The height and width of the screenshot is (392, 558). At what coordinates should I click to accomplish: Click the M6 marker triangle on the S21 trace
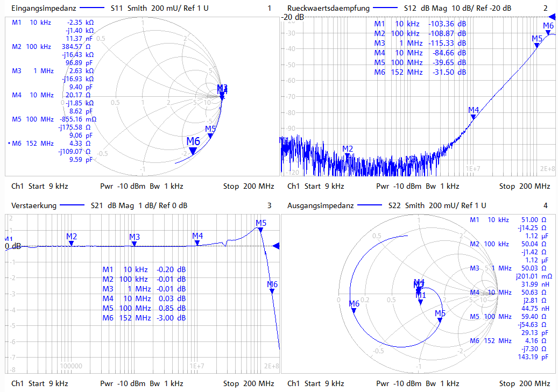[272, 291]
